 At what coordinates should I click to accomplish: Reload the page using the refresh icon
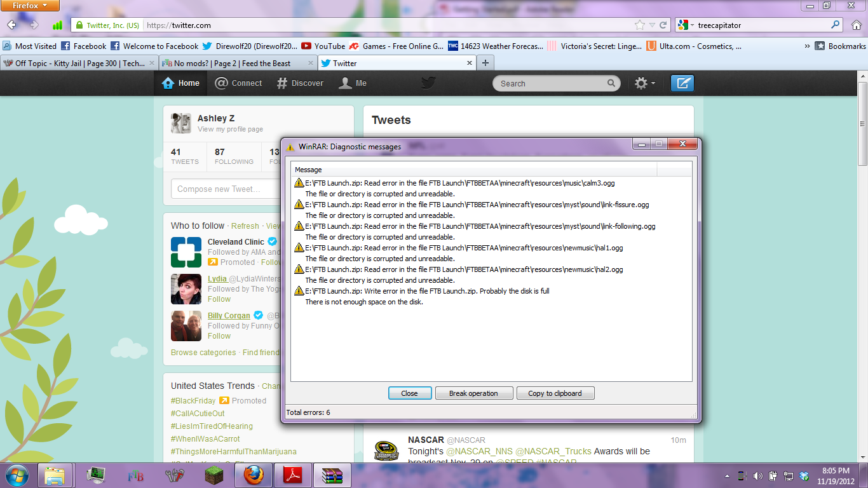[x=663, y=25]
